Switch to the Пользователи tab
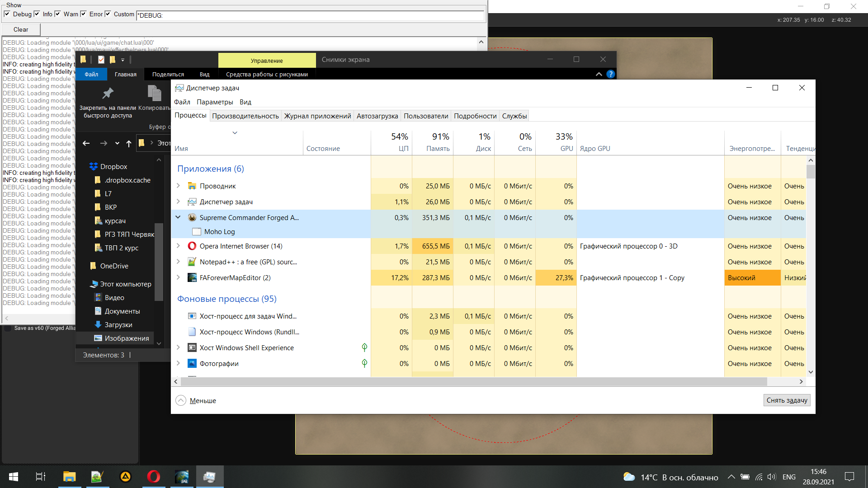This screenshot has width=868, height=488. coord(426,116)
